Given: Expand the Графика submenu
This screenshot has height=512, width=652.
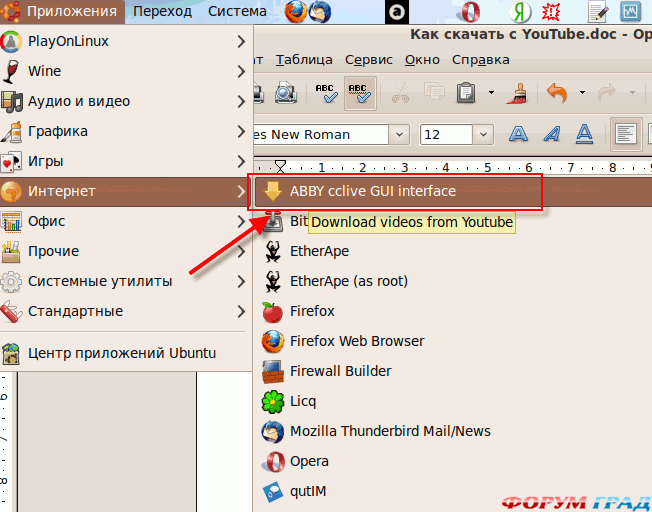Looking at the screenshot, I should (125, 131).
